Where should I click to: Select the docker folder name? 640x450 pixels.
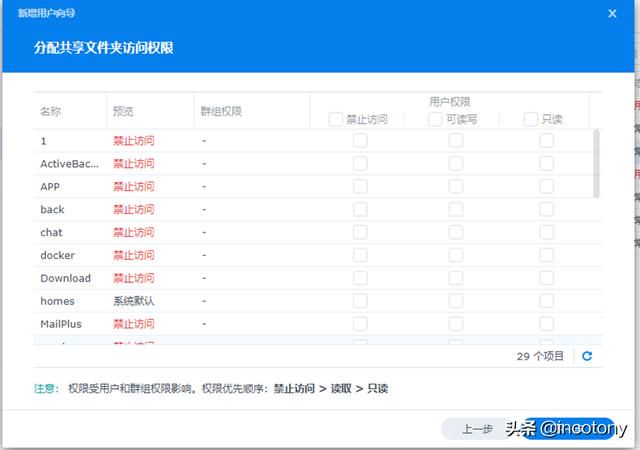58,255
